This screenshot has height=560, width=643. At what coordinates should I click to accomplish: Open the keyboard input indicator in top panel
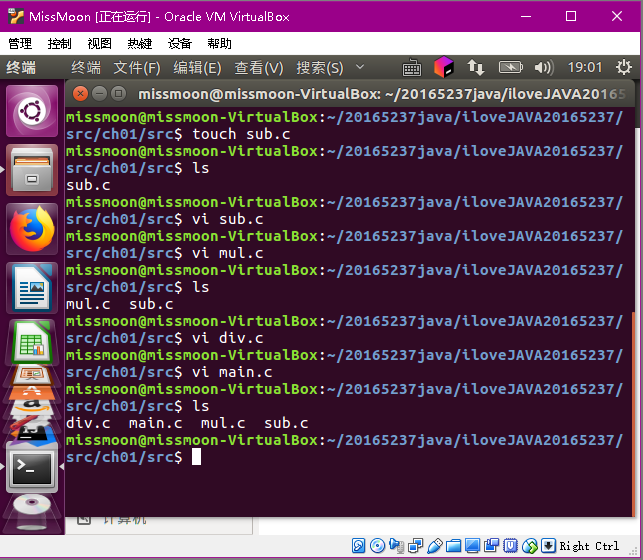tap(411, 68)
